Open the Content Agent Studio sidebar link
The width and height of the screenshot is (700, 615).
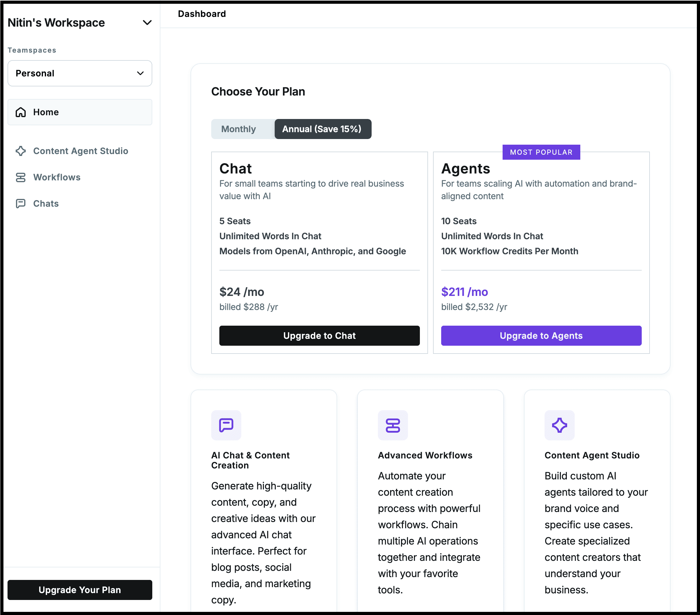coord(81,151)
